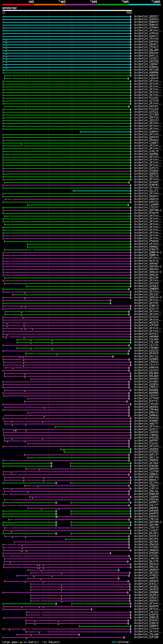The image size is (163, 644).
Task: Select the UniRef100_Q99L60-3 label
Action: click(x=148, y=272)
